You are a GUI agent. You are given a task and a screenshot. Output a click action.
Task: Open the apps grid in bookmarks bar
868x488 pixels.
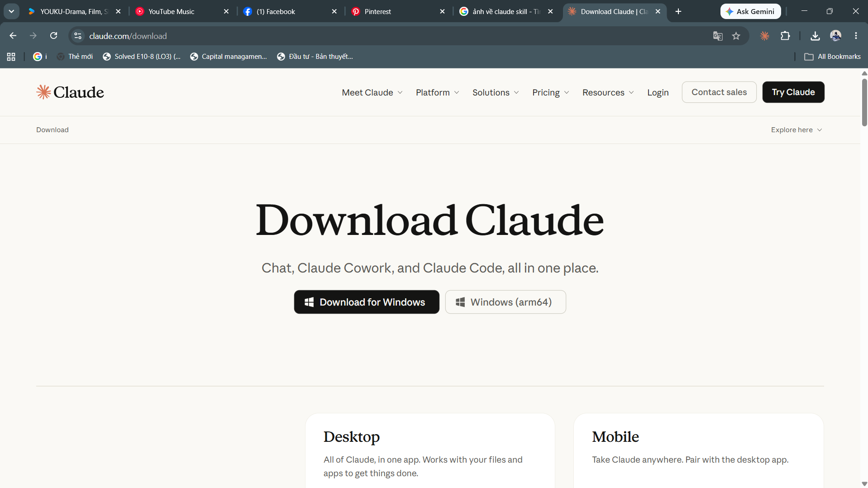tap(11, 57)
